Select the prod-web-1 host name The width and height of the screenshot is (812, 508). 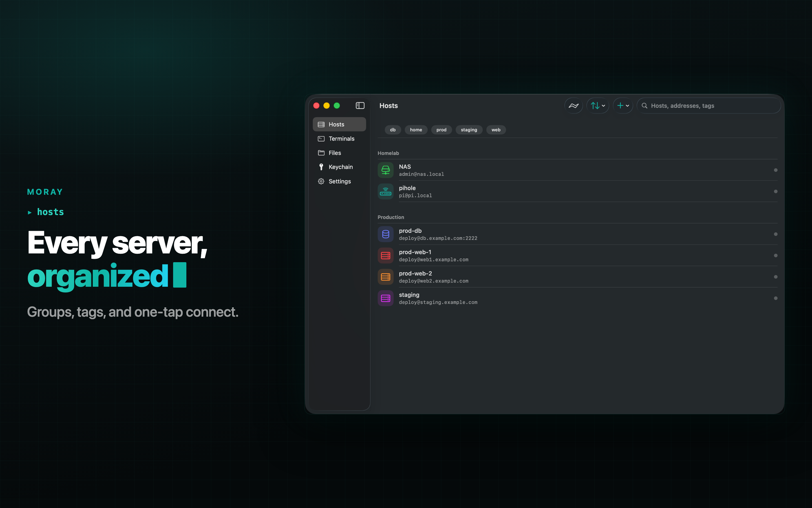point(415,252)
